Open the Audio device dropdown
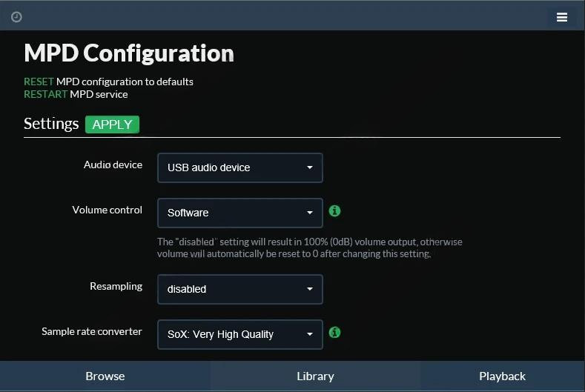The image size is (585, 392). point(239,167)
